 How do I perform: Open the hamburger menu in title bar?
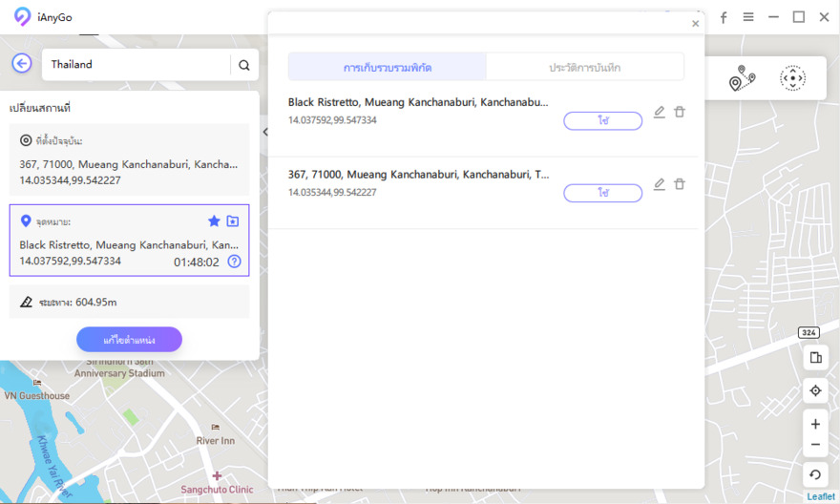pos(748,17)
